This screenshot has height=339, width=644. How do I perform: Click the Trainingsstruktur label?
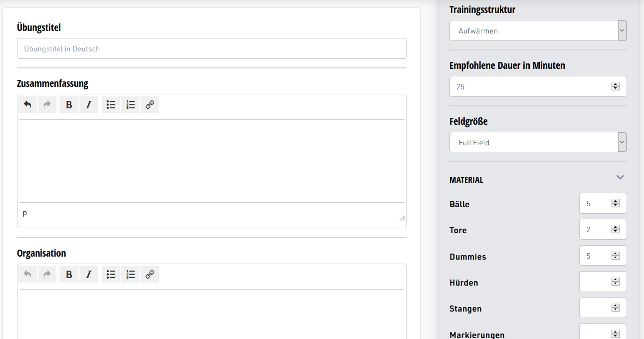coord(482,9)
